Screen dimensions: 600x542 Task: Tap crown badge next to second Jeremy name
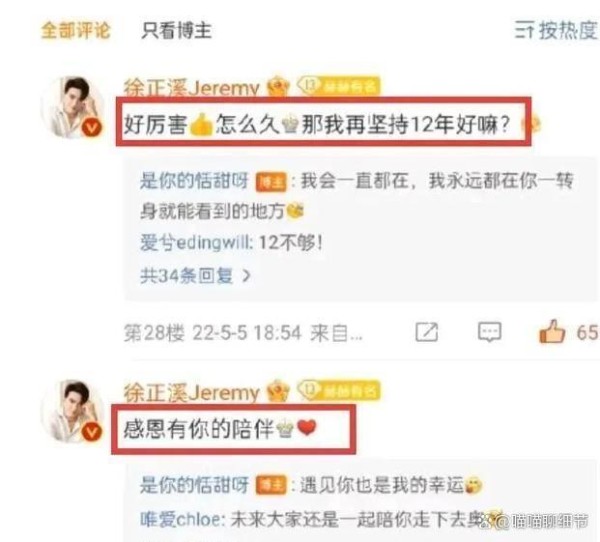pos(279,391)
